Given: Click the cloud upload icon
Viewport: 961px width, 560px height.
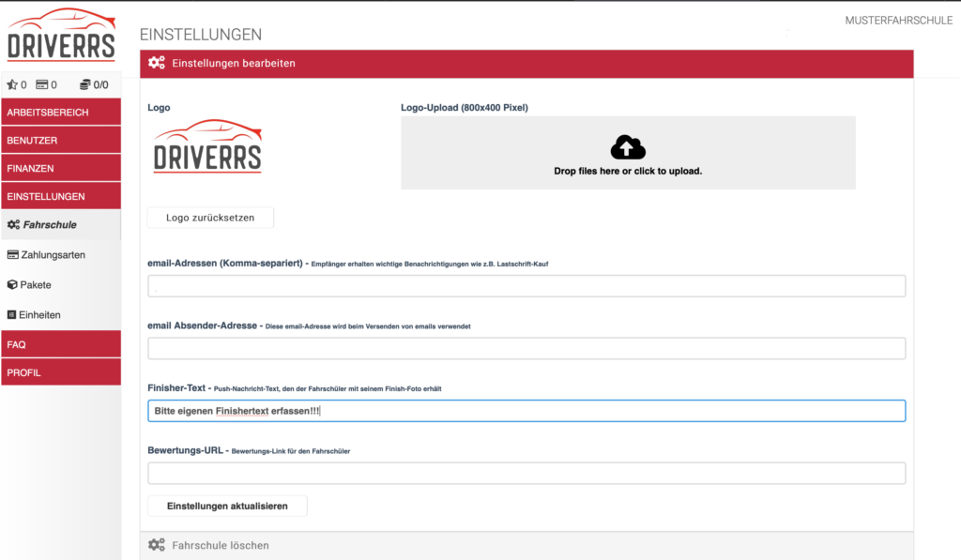Looking at the screenshot, I should (628, 147).
